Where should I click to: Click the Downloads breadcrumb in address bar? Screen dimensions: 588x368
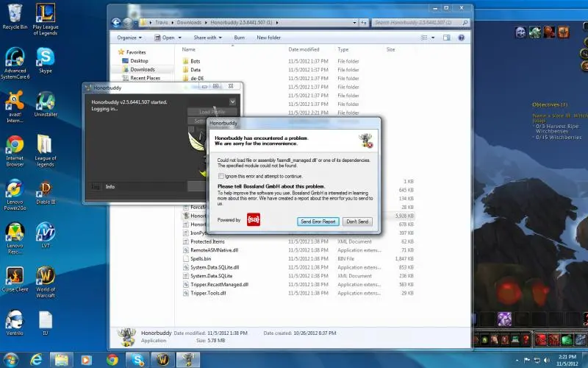click(189, 23)
